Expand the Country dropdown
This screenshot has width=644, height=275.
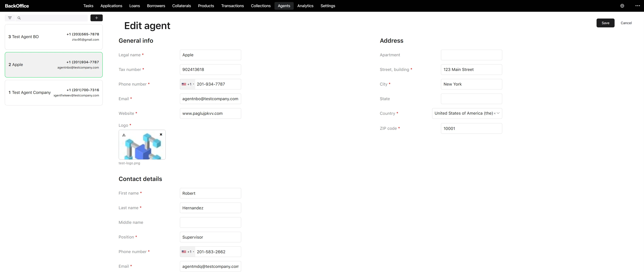tap(498, 113)
